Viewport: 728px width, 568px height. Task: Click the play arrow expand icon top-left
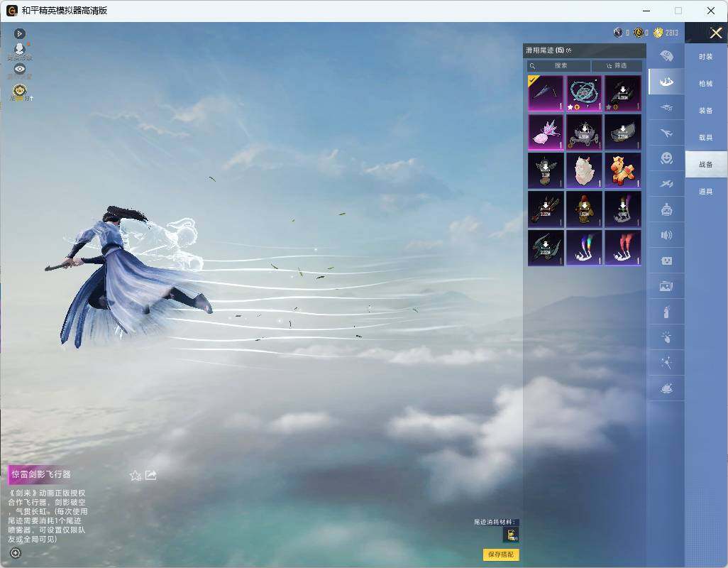[x=19, y=33]
